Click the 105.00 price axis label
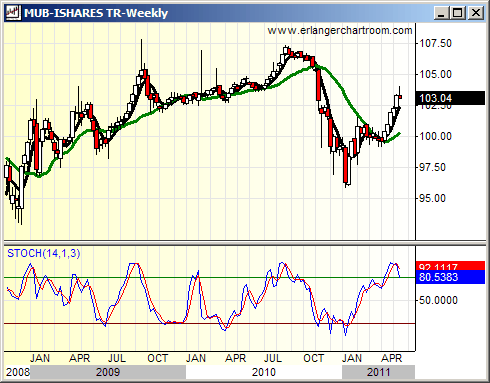 (435, 74)
